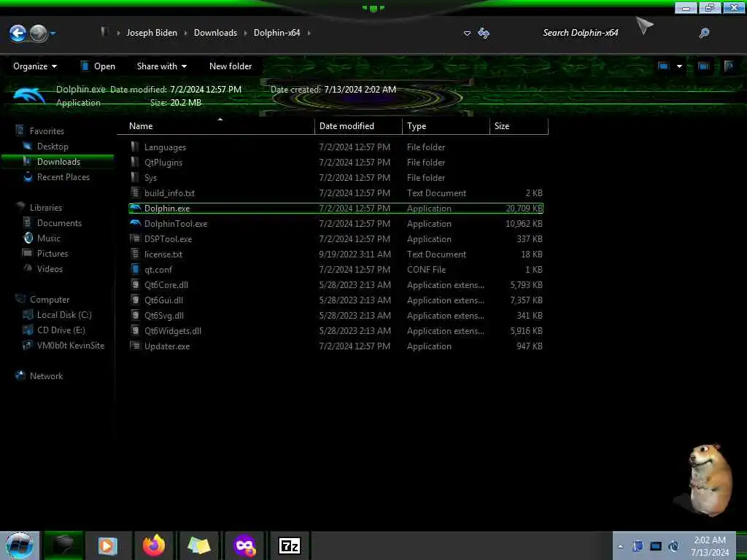Open Firefox from the taskbar

[153, 545]
